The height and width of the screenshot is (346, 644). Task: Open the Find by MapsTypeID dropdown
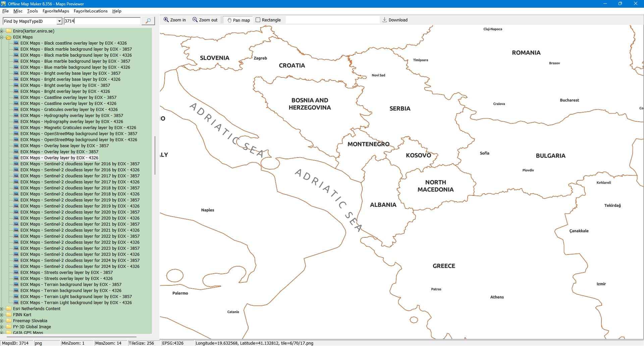point(59,21)
